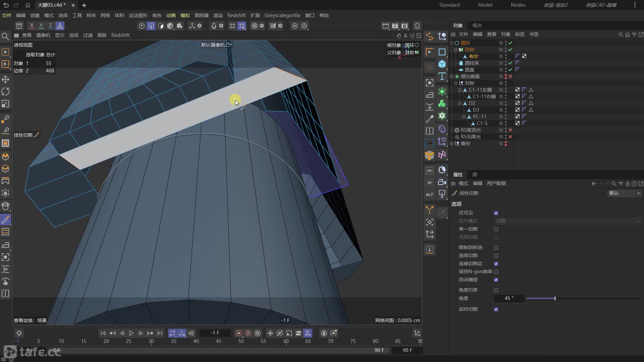The width and height of the screenshot is (644, 362).
Task: Click the Record active objects button
Action: (x=239, y=333)
